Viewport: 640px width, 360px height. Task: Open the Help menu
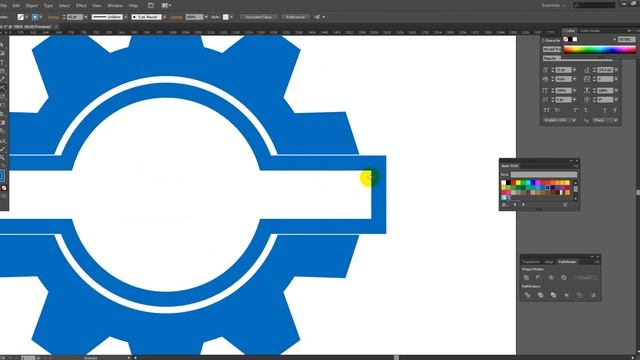click(x=133, y=6)
